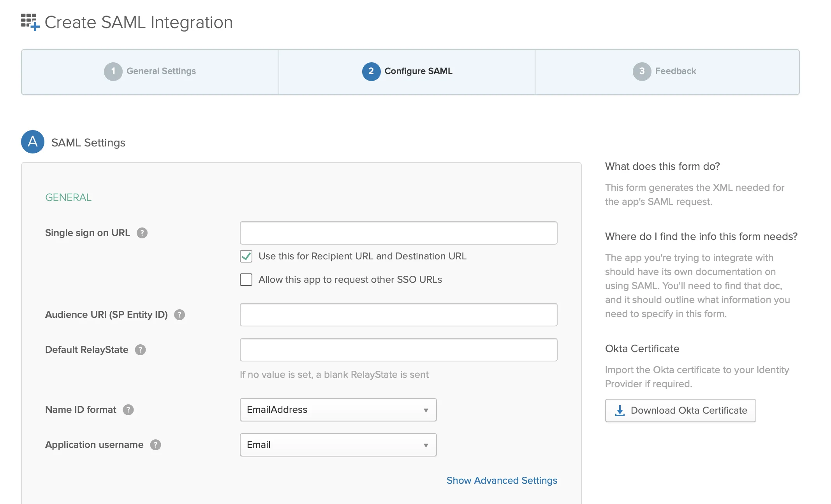The height and width of the screenshot is (504, 831).
Task: Open the Application username Email dropdown
Action: click(x=338, y=445)
